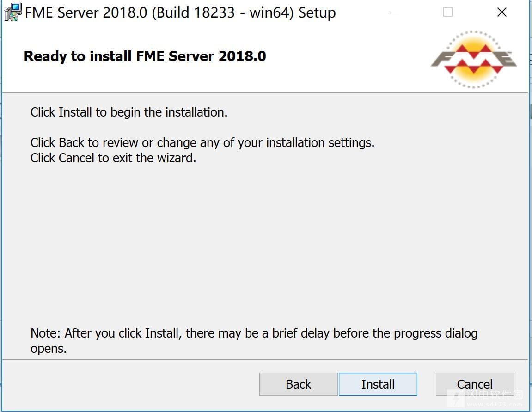Click 'win64) Setup' in the title bar
Image resolution: width=532 pixels, height=412 pixels.
point(293,12)
